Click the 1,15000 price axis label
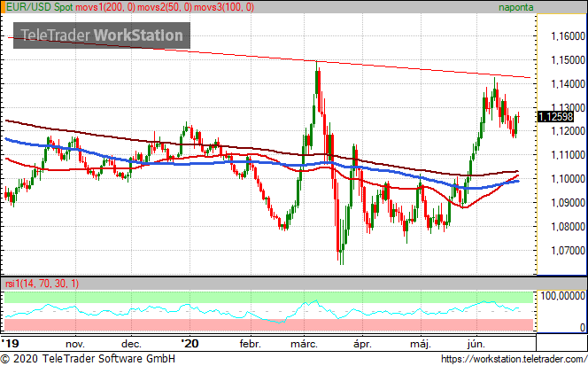This screenshot has width=588, height=366. (568, 60)
